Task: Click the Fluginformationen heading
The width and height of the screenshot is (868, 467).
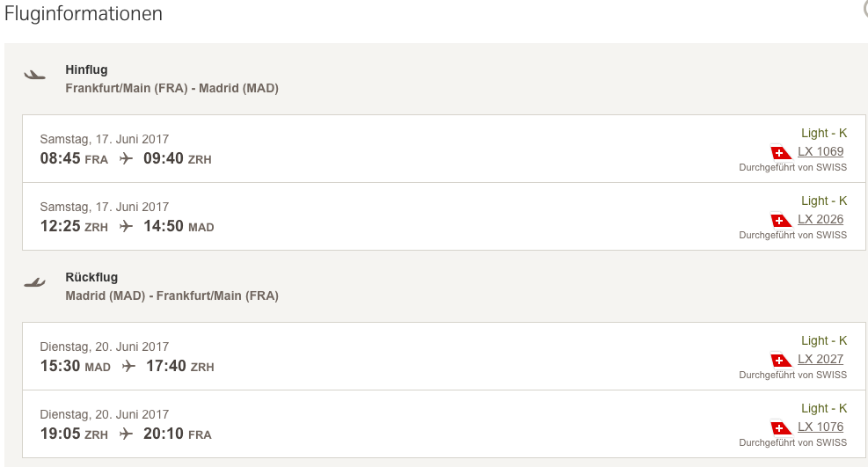Action: click(84, 14)
